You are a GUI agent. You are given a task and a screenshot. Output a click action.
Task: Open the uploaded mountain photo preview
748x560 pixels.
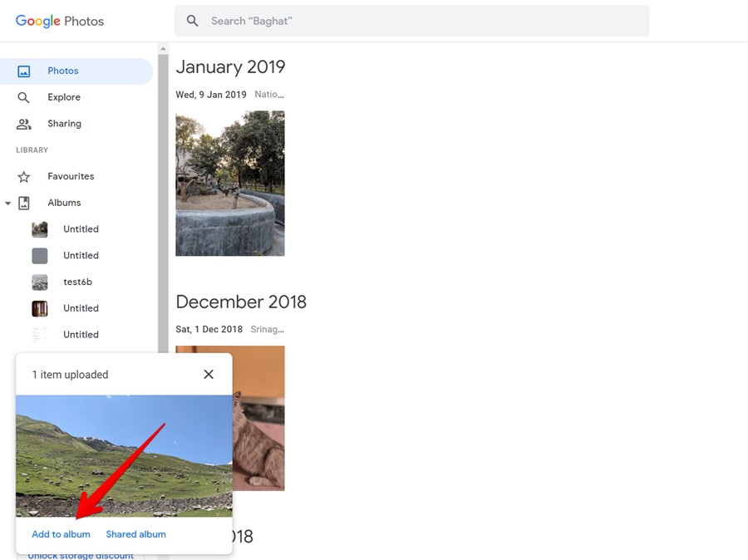click(x=124, y=455)
